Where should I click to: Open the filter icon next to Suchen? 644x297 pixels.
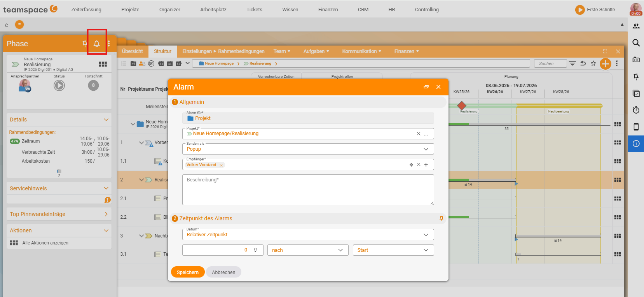click(x=572, y=63)
